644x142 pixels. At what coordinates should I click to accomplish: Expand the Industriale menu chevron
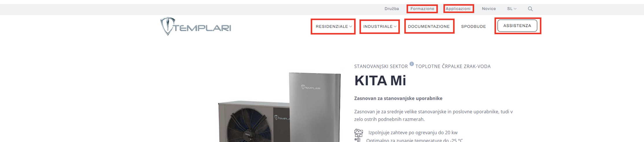(395, 27)
